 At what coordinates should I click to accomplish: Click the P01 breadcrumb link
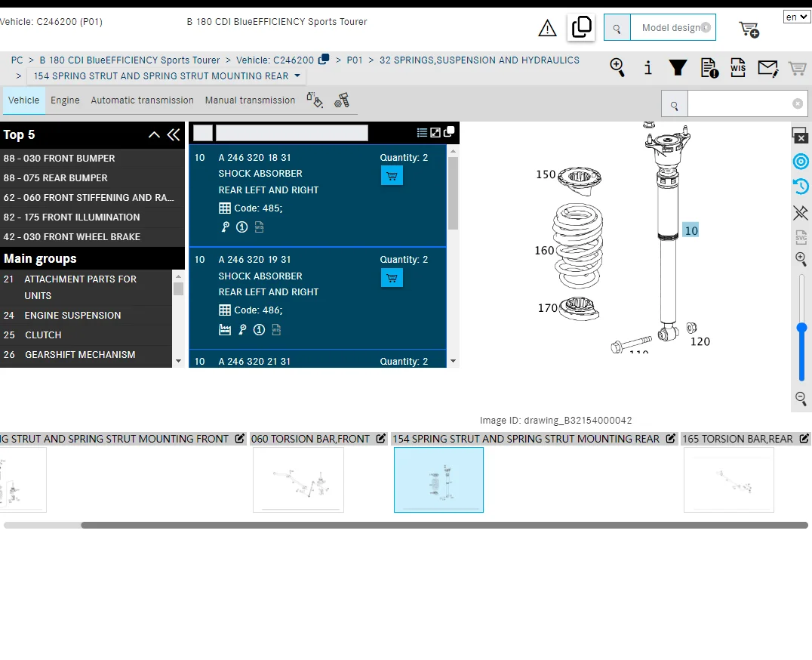click(355, 60)
